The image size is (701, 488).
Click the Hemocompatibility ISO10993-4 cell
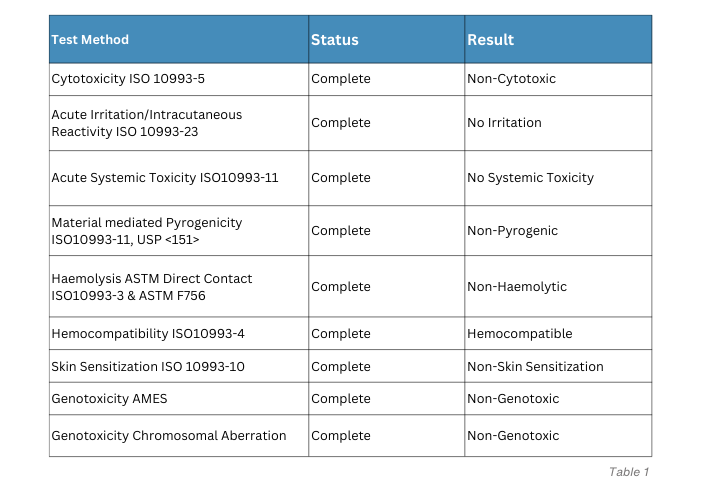point(179,333)
